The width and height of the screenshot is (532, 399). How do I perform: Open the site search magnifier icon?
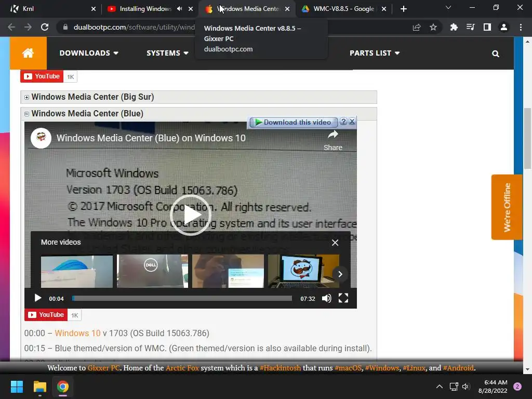495,54
